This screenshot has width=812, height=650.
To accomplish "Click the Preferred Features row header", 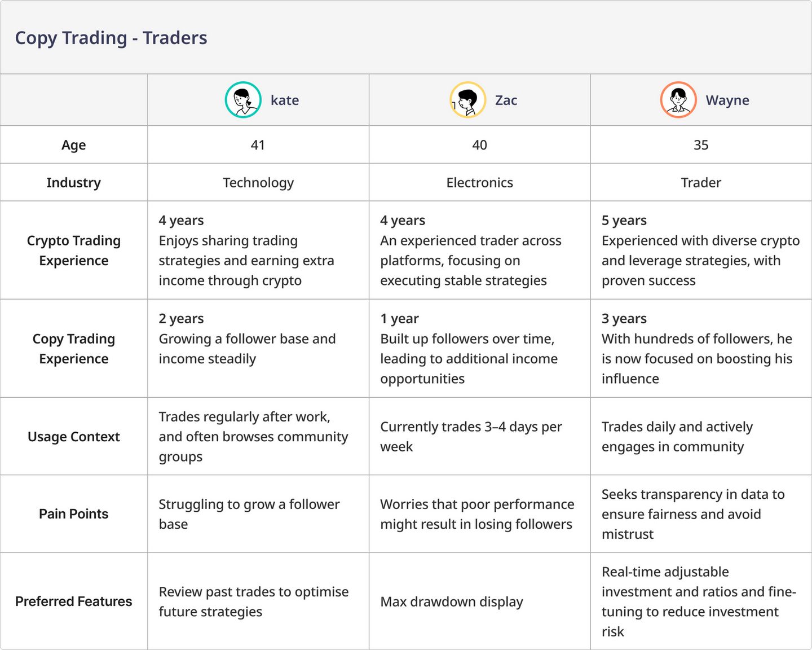I will tap(74, 601).
